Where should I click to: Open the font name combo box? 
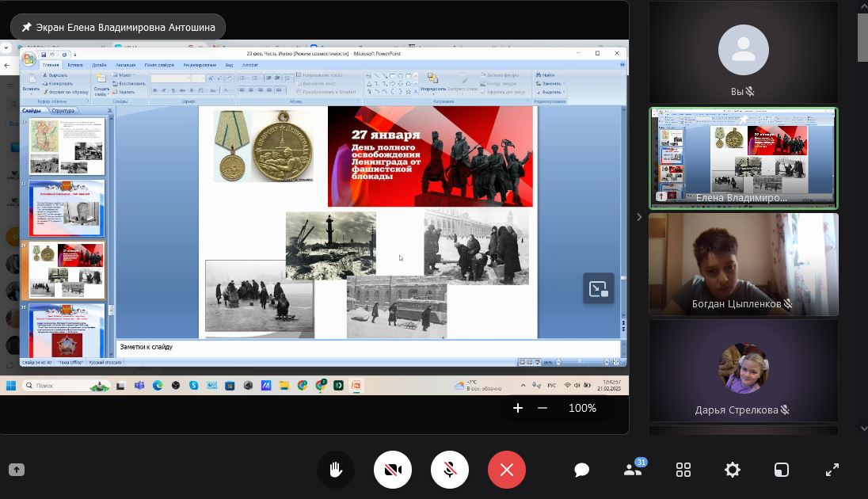point(171,78)
